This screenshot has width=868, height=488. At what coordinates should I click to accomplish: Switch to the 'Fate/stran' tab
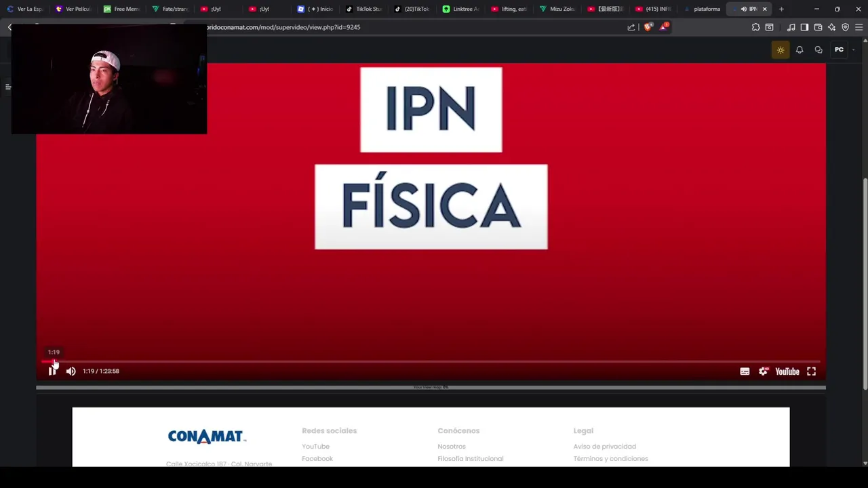click(x=171, y=9)
